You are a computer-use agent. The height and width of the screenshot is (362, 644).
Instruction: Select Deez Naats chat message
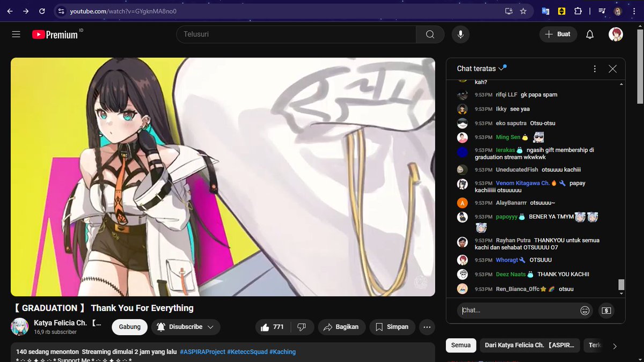(536, 274)
